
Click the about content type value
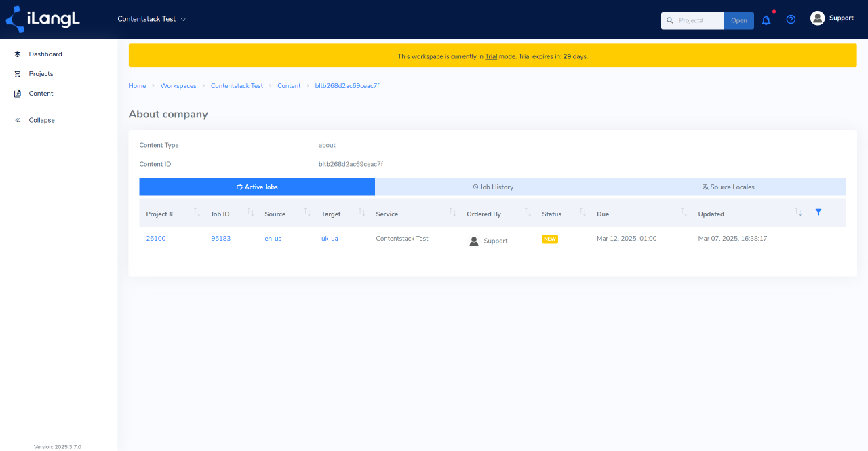tap(327, 145)
